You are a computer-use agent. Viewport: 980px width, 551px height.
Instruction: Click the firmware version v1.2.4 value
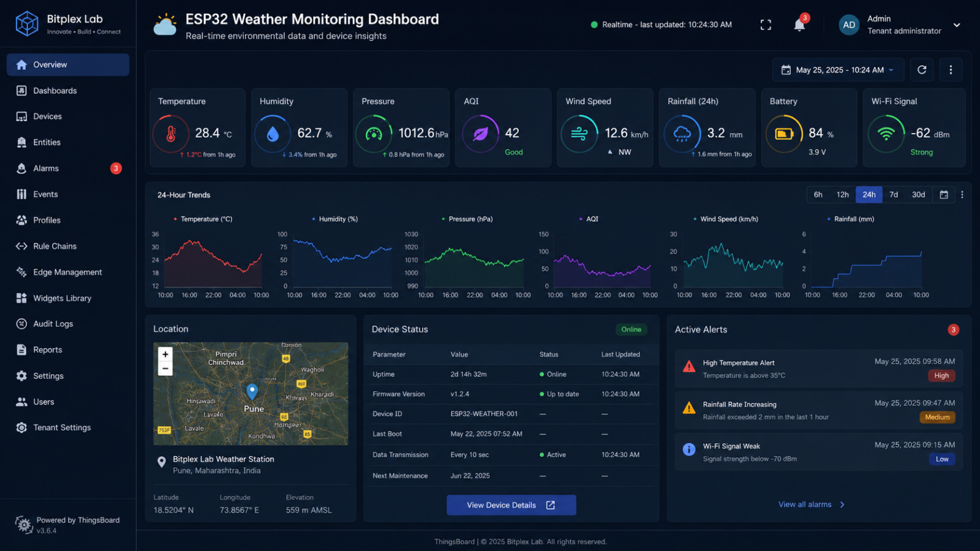click(460, 394)
